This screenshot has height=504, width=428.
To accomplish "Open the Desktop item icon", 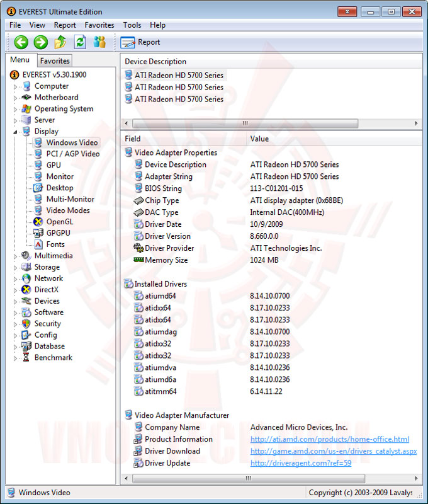I will coord(38,187).
